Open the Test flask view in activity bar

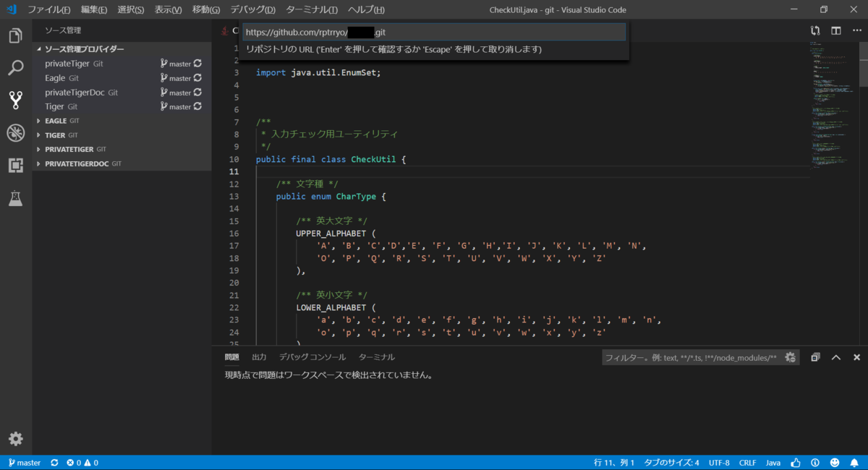click(x=15, y=197)
